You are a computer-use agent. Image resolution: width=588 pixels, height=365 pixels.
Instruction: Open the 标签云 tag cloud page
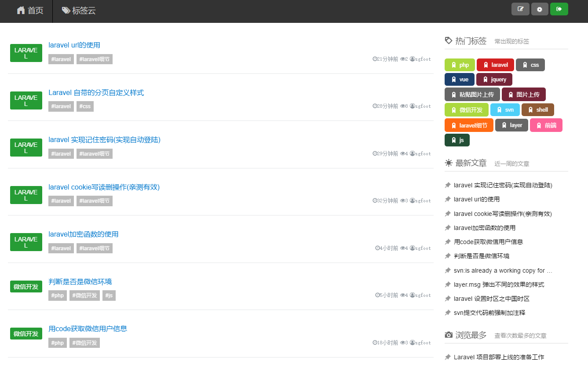coord(79,11)
